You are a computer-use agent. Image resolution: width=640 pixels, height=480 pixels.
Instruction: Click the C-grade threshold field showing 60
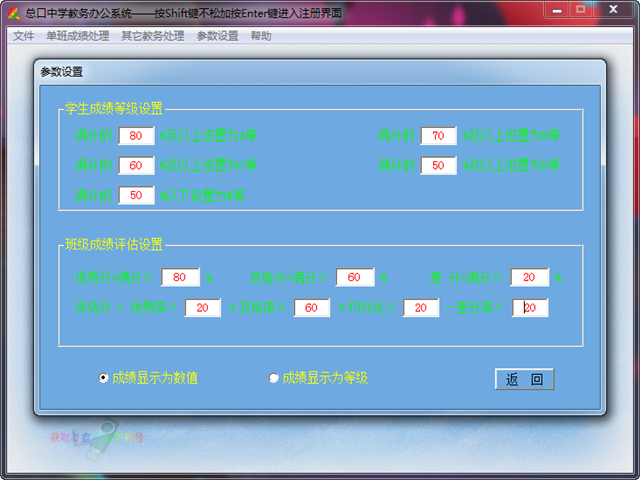tap(136, 165)
